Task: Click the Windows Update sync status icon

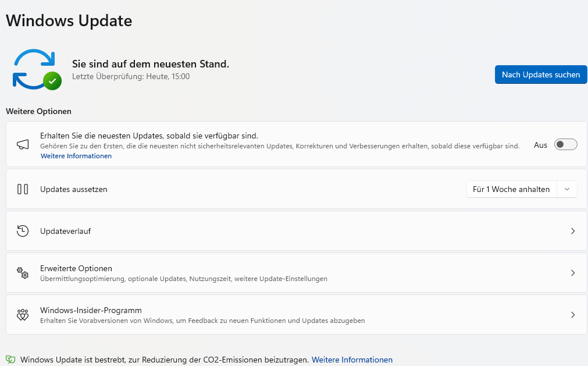Action: pos(37,70)
